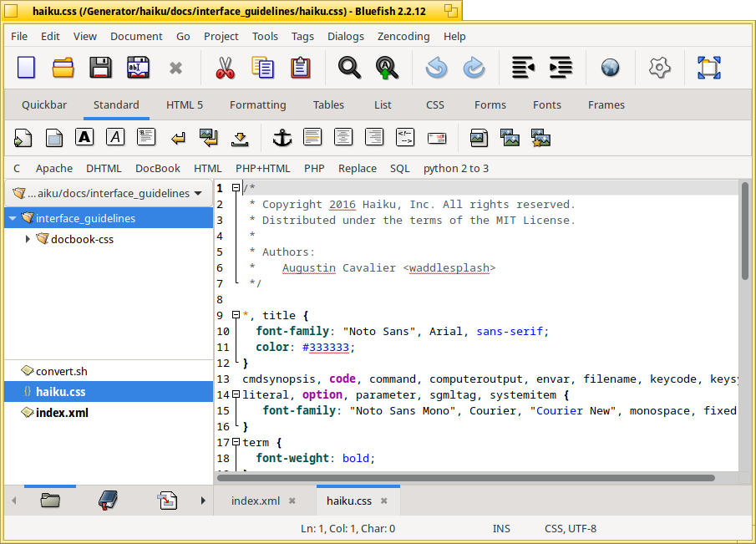756x544 pixels.
Task: Collapse the code block at line 14
Action: click(236, 394)
